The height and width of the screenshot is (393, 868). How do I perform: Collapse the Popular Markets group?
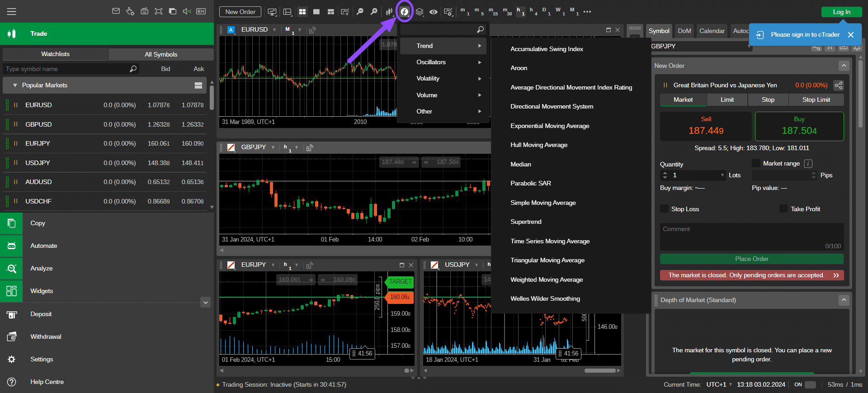pos(15,85)
